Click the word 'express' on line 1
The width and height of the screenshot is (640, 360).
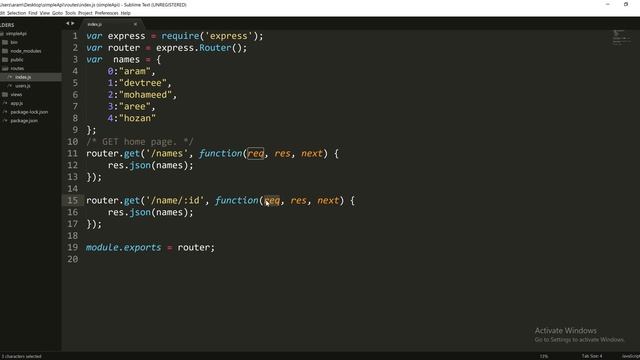coord(126,36)
